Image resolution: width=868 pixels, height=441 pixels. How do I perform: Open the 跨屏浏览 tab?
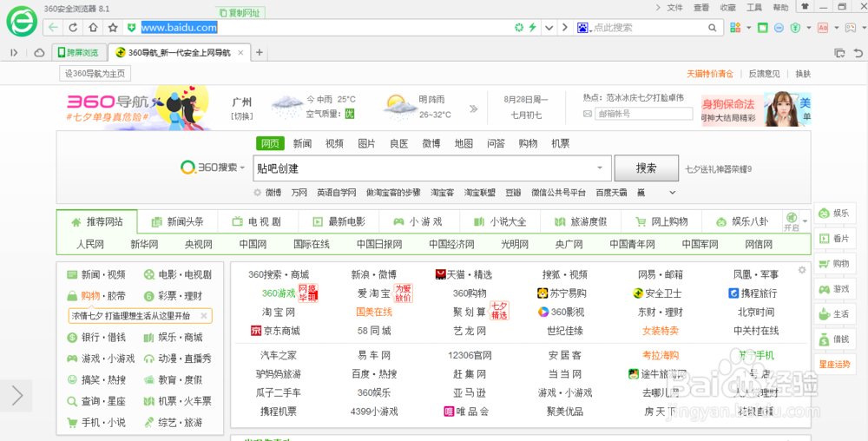coord(79,53)
